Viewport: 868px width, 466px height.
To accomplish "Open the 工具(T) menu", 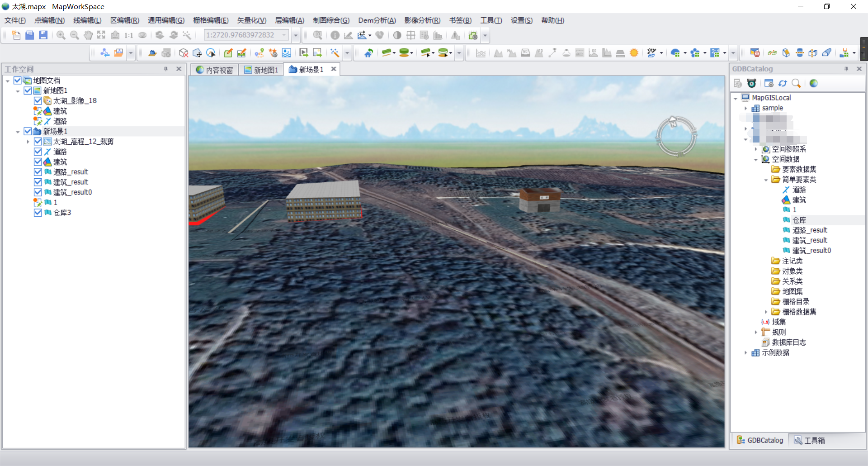I will 491,20.
